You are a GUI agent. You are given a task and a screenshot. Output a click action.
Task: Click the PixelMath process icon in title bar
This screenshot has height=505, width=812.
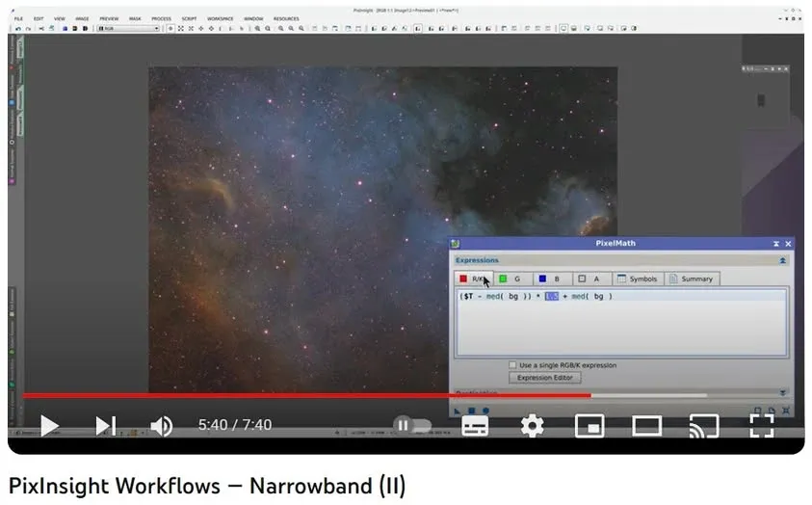pos(455,244)
